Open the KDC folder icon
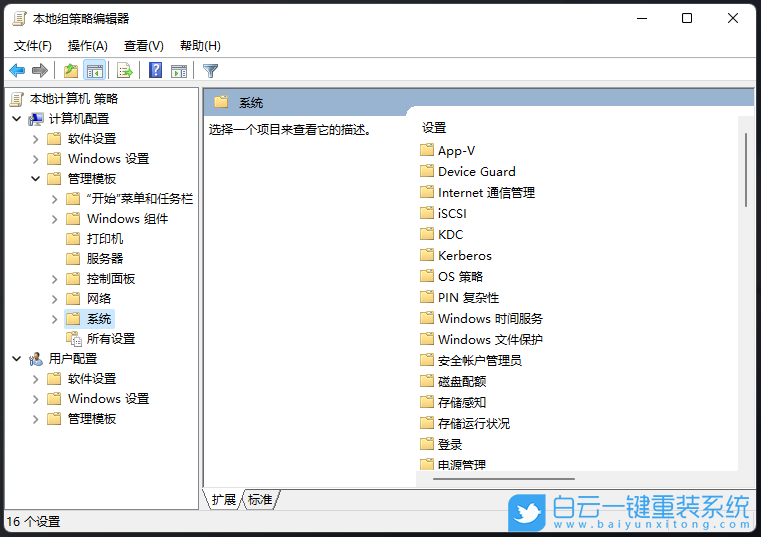Image resolution: width=761 pixels, height=537 pixels. click(427, 234)
